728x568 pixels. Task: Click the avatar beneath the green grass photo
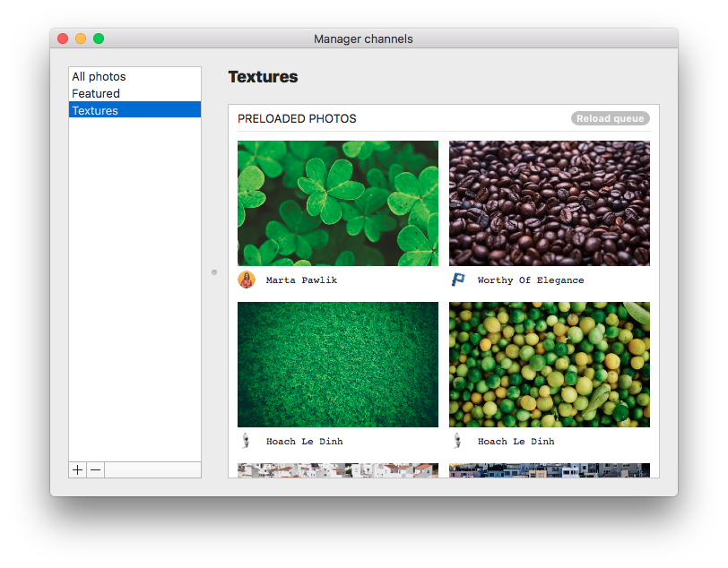coord(247,441)
